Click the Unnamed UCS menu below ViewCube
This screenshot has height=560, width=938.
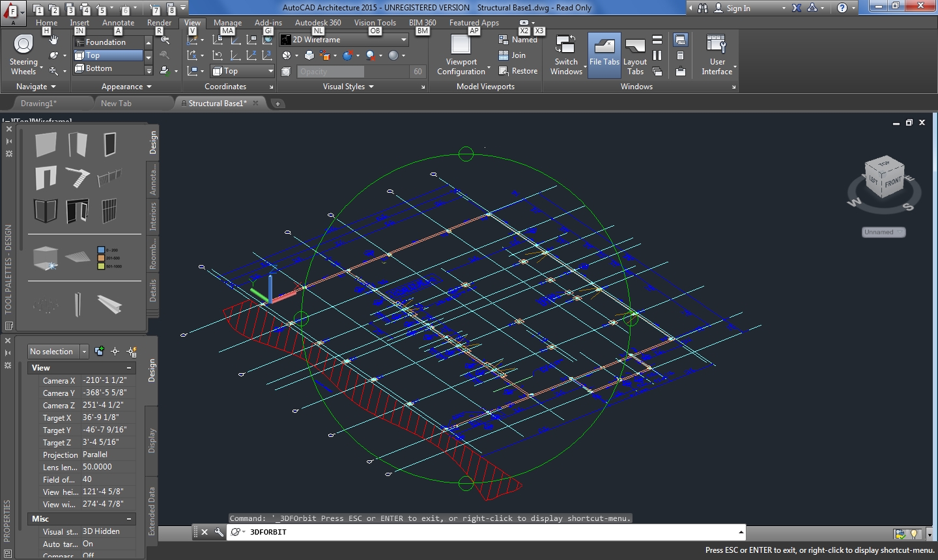pos(884,232)
